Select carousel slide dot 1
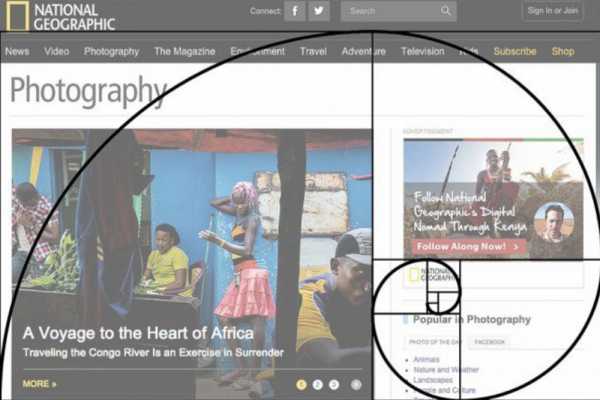The width and height of the screenshot is (600, 400). coord(301,384)
